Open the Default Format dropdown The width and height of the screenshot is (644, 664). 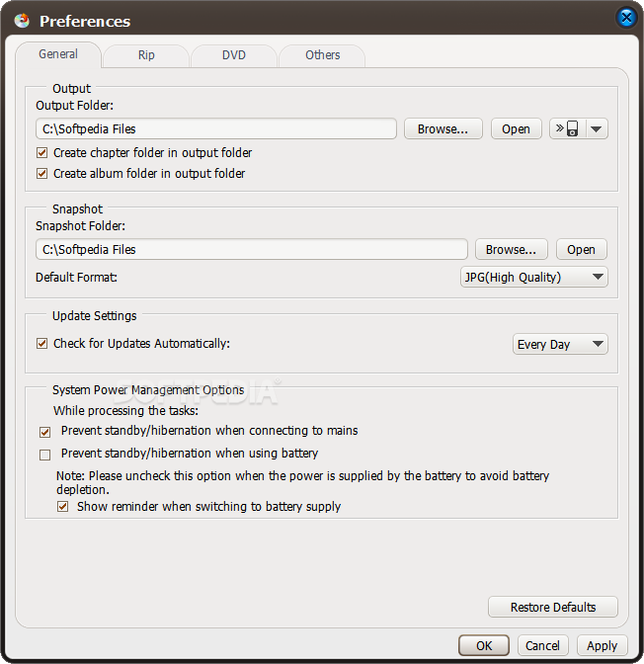(534, 277)
